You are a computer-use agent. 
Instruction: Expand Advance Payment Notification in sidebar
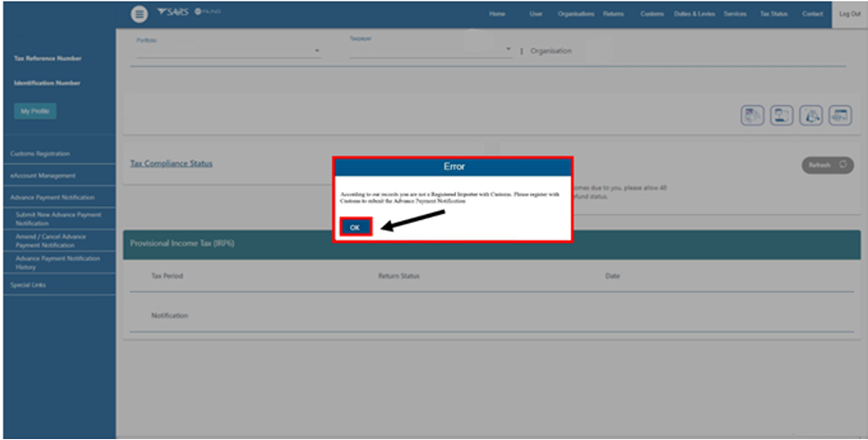53,197
